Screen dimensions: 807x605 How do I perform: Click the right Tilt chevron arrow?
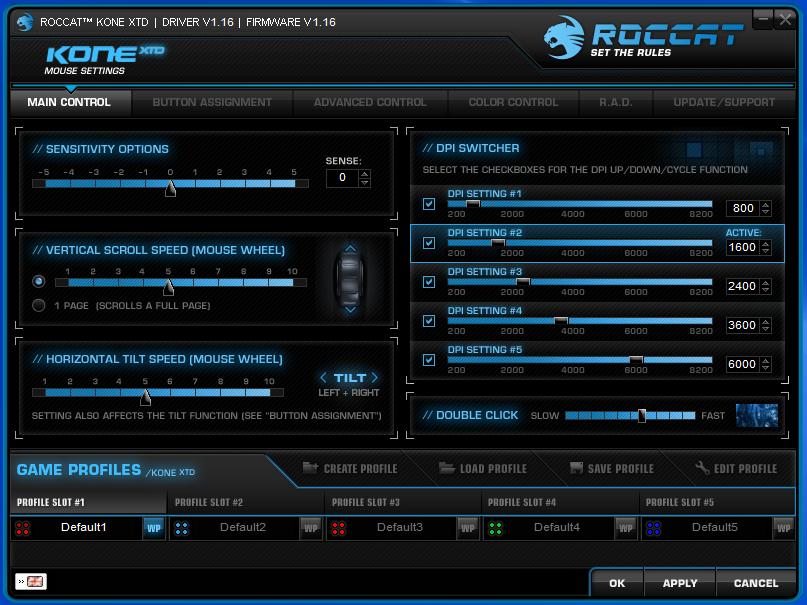click(375, 378)
